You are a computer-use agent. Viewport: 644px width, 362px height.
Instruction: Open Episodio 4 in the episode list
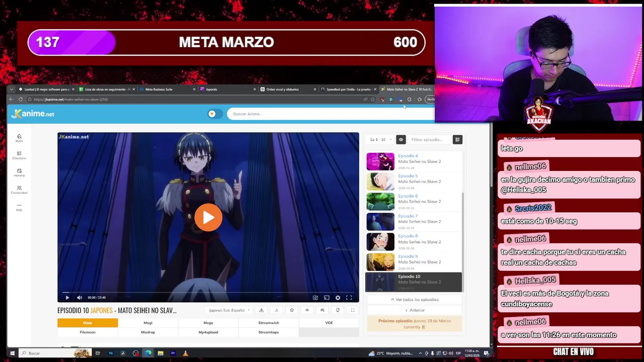point(413,161)
